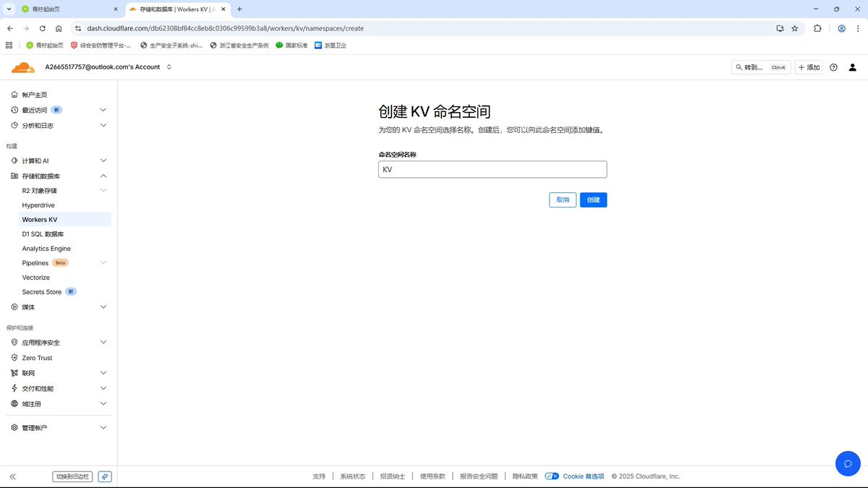This screenshot has height=488, width=868.
Task: Expand R2 object storage (R2 对象存储) submenu
Action: pyautogui.click(x=103, y=190)
